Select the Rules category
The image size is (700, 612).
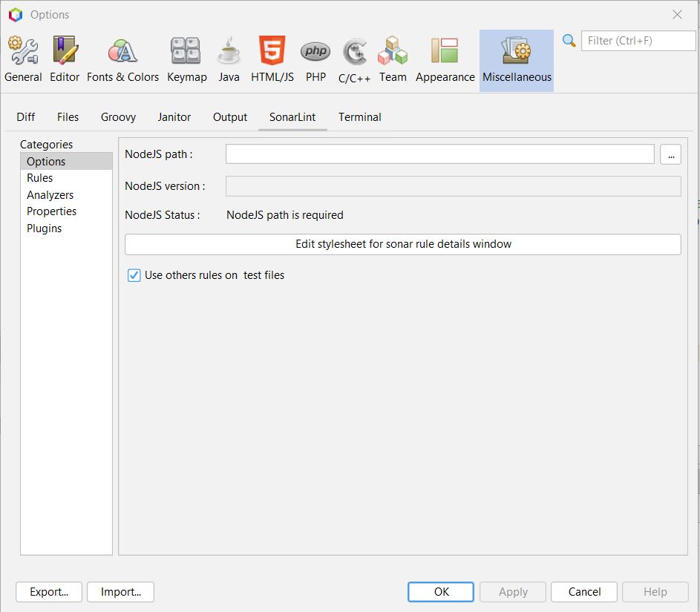click(39, 178)
